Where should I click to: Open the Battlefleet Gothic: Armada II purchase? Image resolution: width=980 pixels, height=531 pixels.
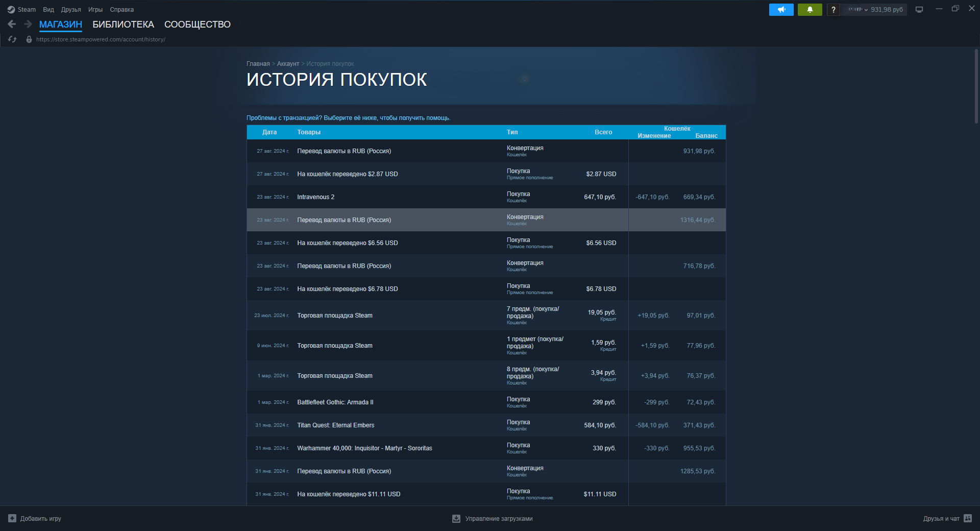486,402
